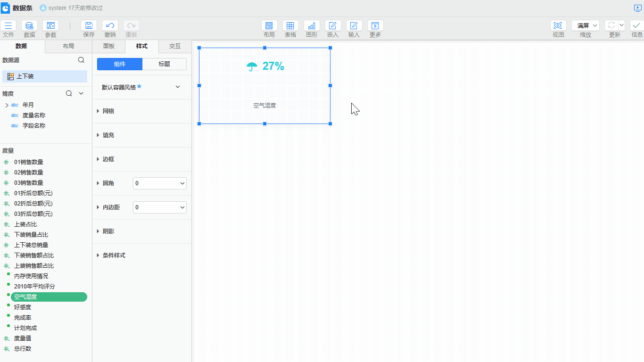
Task: Open the Table (表格) component icon
Action: (x=290, y=26)
